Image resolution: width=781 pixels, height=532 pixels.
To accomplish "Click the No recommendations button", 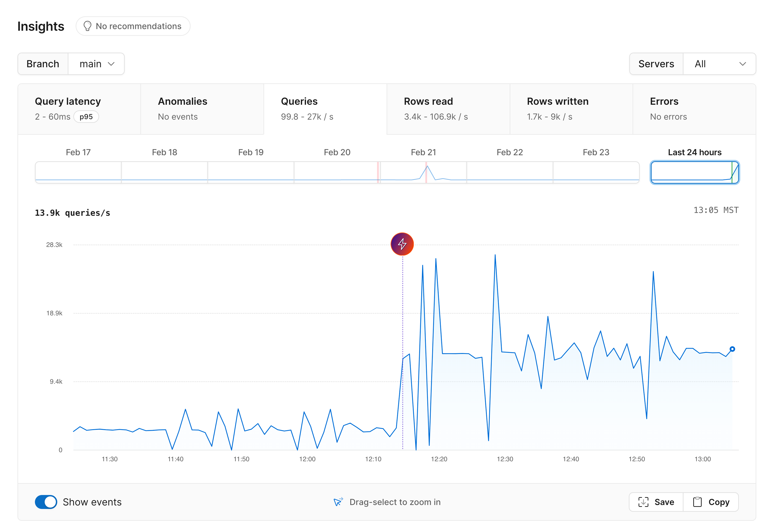I will [133, 26].
